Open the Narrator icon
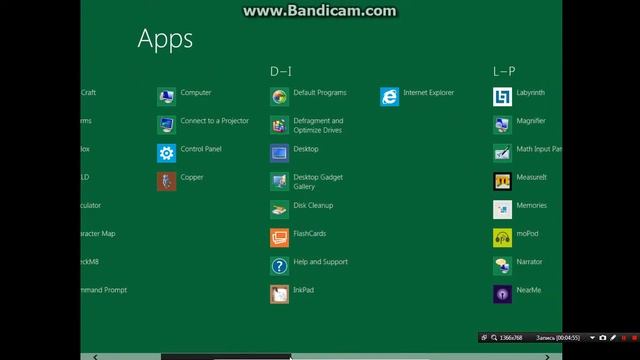The width and height of the screenshot is (640, 360). [502, 266]
